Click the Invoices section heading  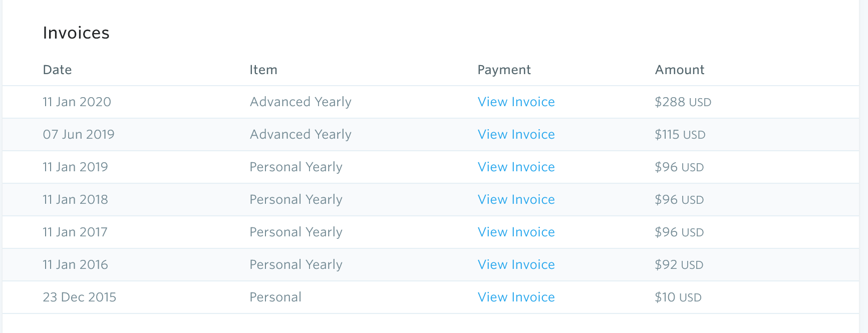(x=76, y=33)
